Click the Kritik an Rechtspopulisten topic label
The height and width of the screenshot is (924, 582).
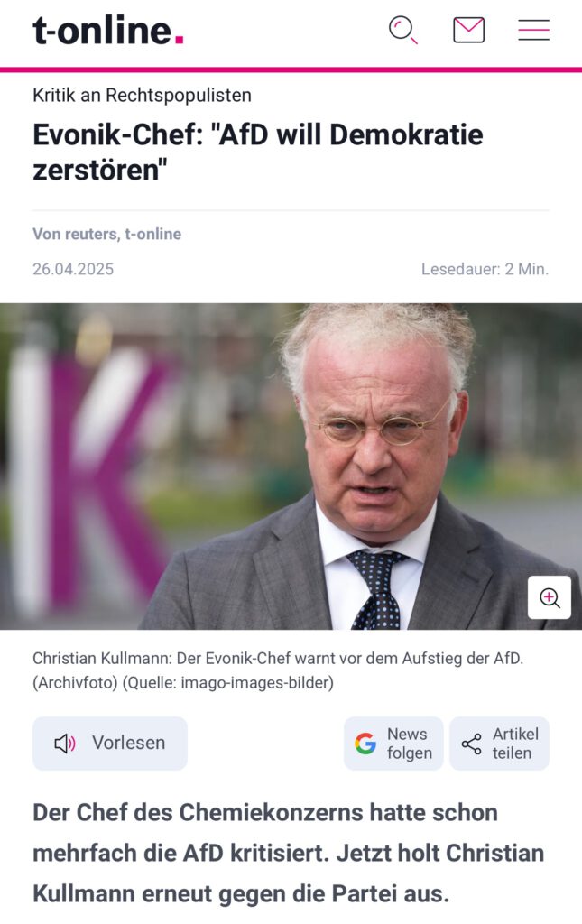click(x=142, y=95)
